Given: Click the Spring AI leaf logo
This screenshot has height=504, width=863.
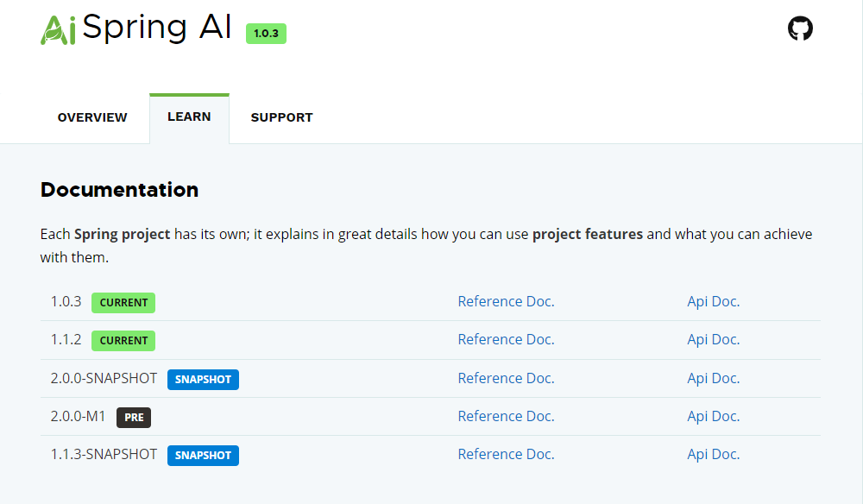Looking at the screenshot, I should (x=58, y=29).
